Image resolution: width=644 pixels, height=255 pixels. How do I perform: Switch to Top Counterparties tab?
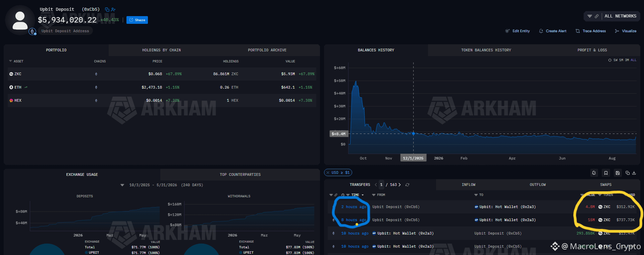click(x=240, y=174)
